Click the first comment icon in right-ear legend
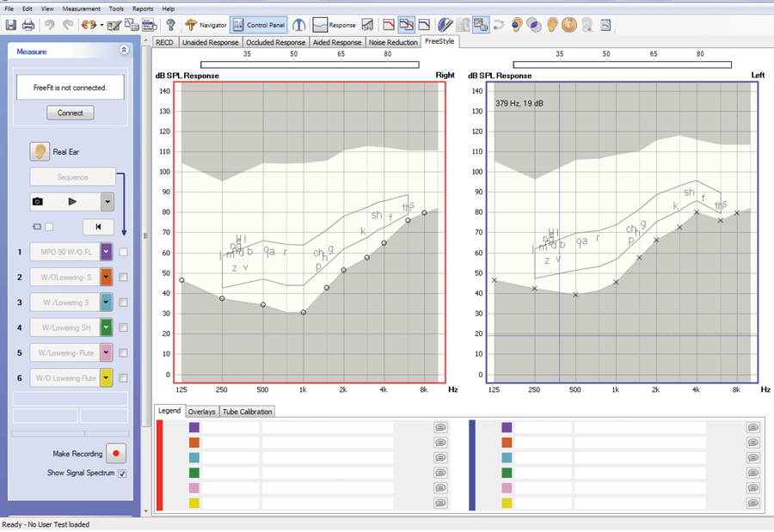Viewport: 774px width, 532px height. tap(439, 427)
